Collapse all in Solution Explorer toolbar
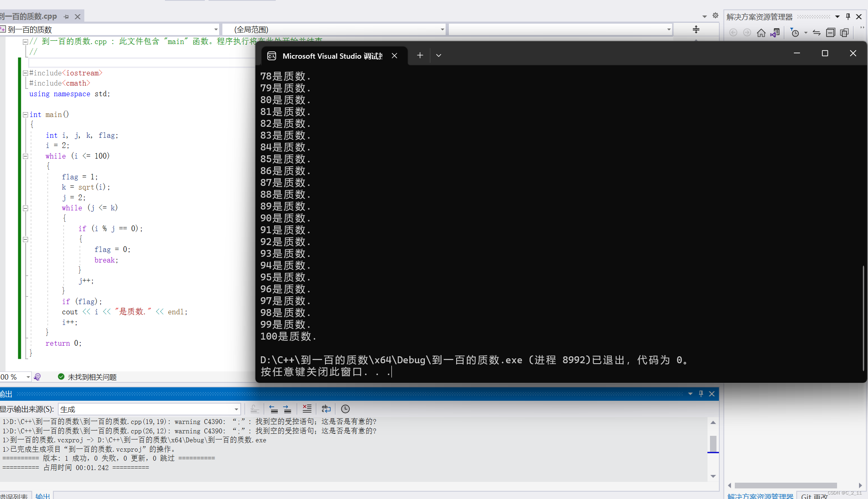The width and height of the screenshot is (868, 499). pos(831,33)
